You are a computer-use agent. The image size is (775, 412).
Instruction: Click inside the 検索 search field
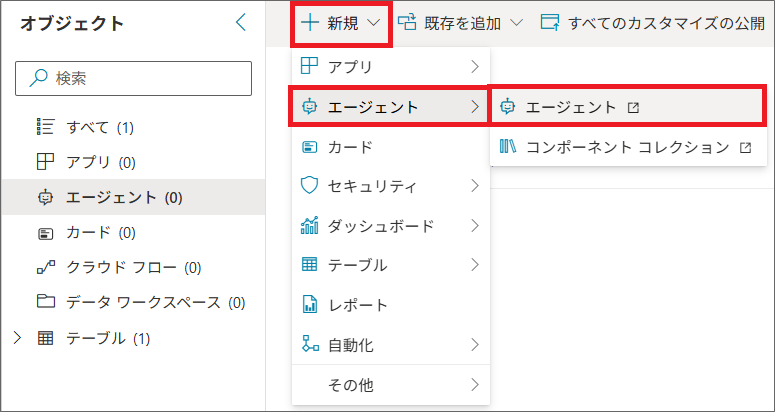(133, 79)
